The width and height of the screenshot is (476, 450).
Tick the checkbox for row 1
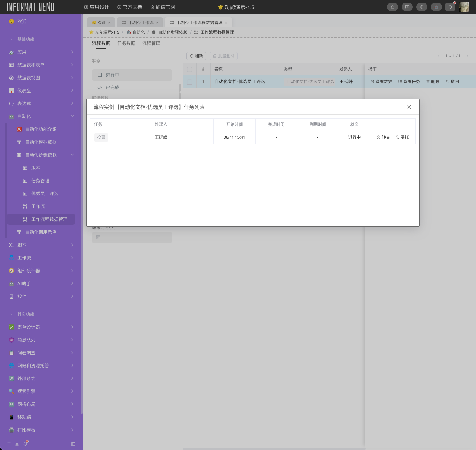tap(189, 82)
